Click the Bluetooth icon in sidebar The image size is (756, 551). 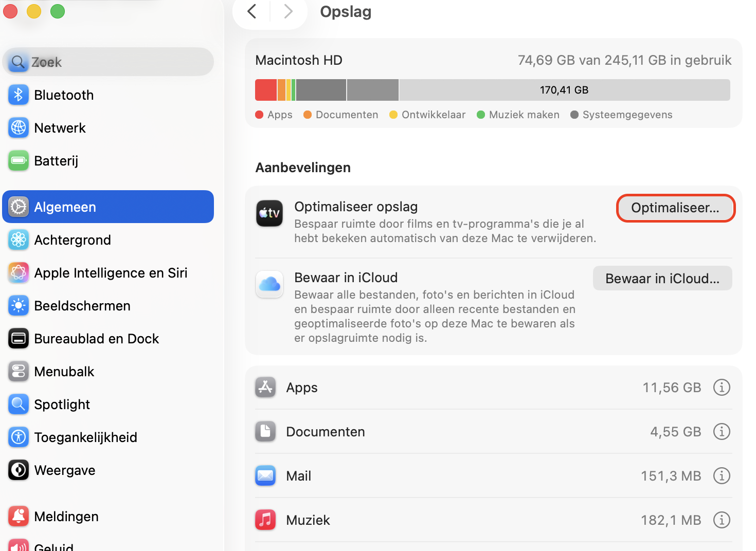click(x=19, y=95)
